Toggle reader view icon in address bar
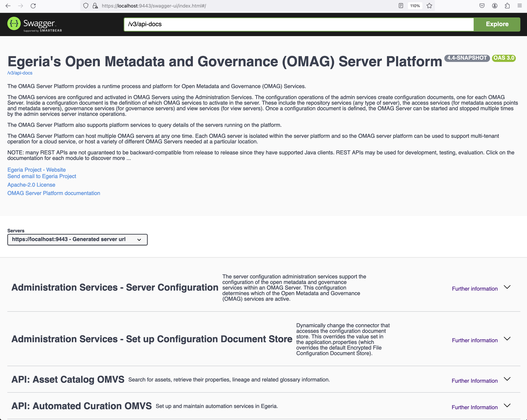Screen dimensions: 527x420 401,6
